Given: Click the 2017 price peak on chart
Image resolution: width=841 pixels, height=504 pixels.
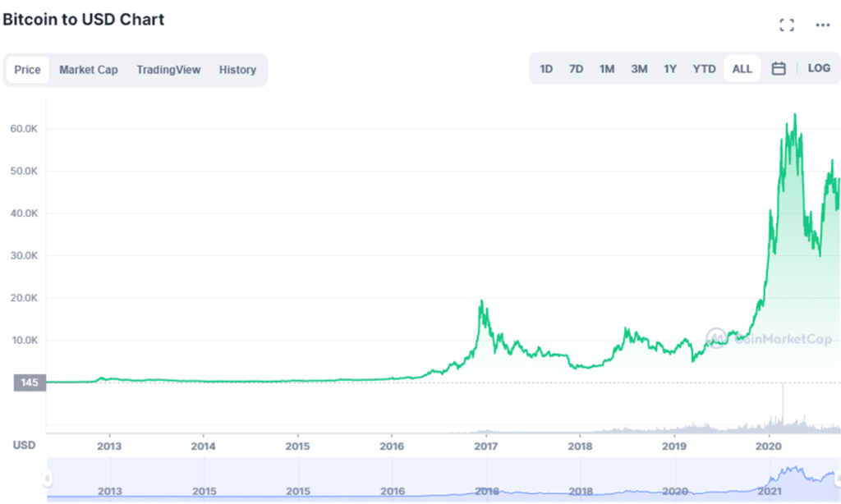Looking at the screenshot, I should pos(480,302).
